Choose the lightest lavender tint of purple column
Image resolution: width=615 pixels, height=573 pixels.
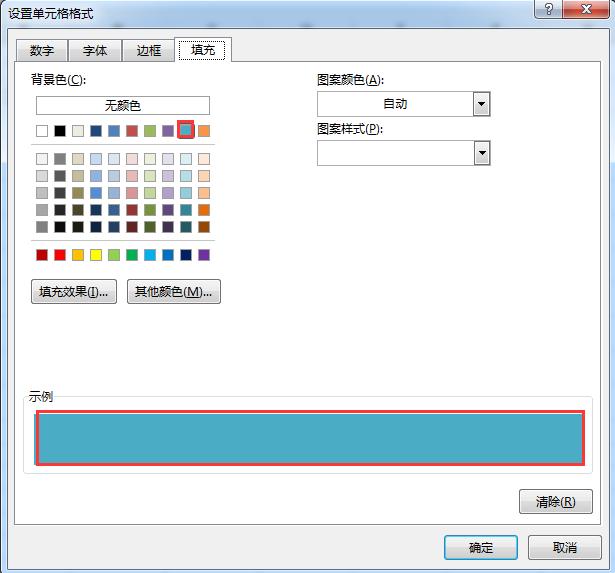click(168, 159)
